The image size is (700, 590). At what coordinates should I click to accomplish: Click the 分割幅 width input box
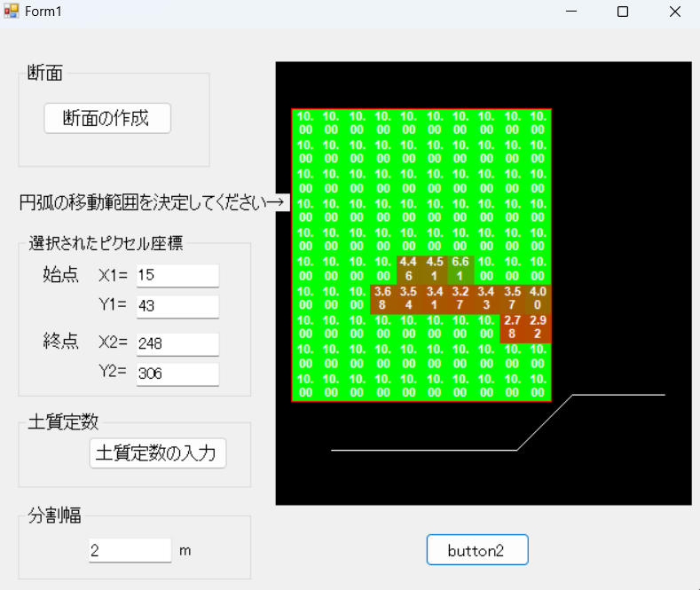click(130, 550)
